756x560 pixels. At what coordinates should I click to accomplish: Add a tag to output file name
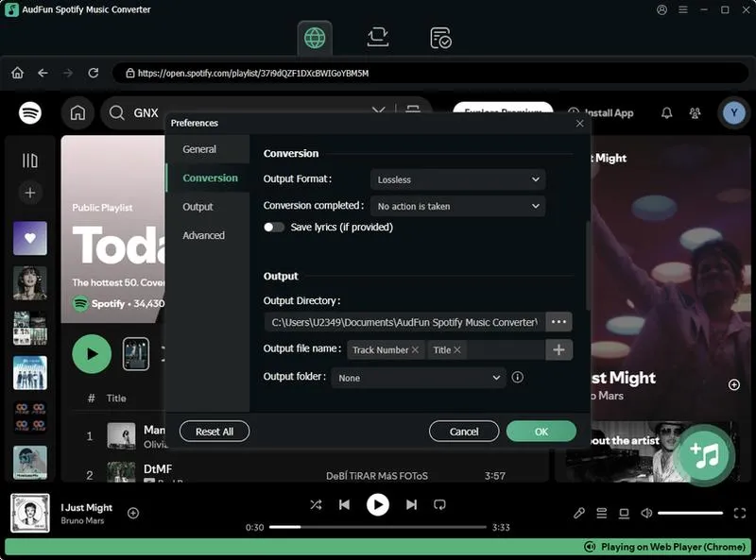[558, 349]
